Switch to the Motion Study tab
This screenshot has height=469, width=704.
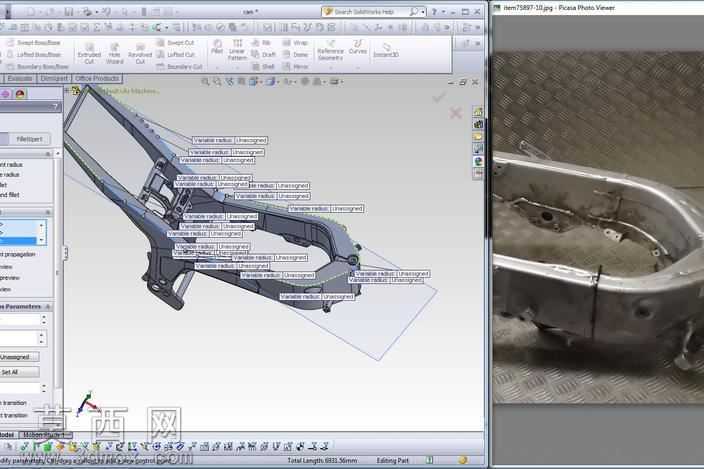click(x=45, y=435)
